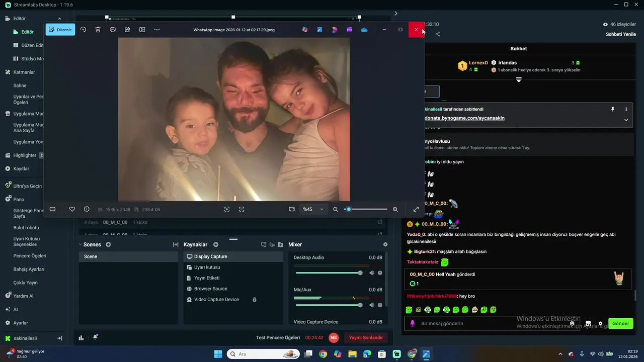Open chat settings gear next to Gönder

(600, 323)
